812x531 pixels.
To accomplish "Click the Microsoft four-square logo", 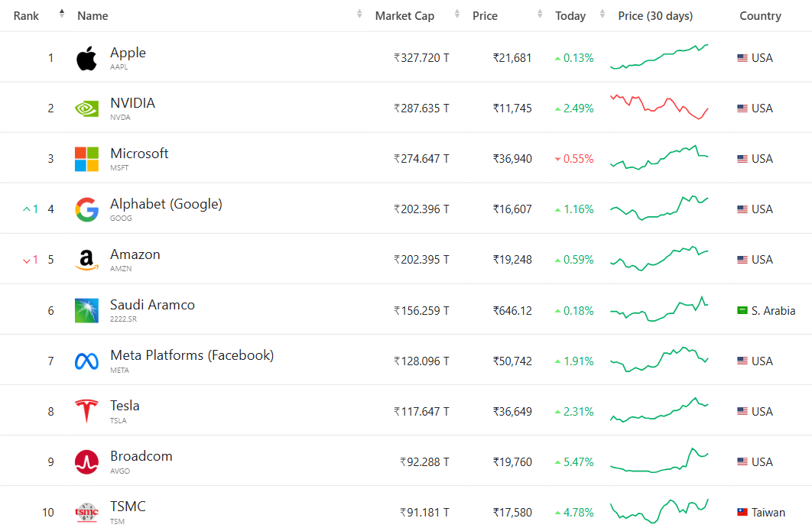I will coord(86,159).
